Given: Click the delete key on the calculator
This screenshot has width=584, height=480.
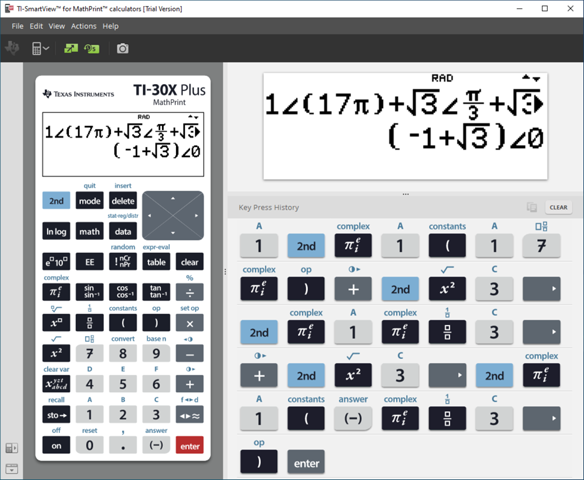Looking at the screenshot, I should coord(123,201).
